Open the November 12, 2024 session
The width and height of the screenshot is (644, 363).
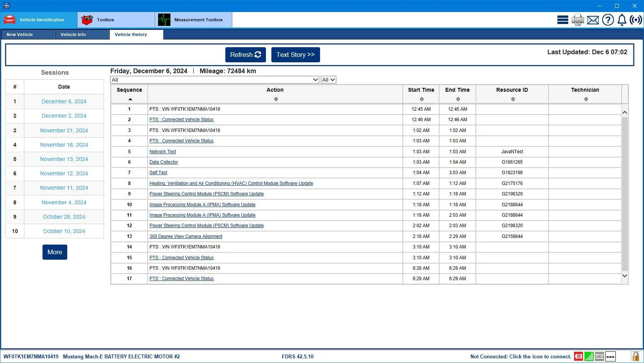(x=64, y=173)
